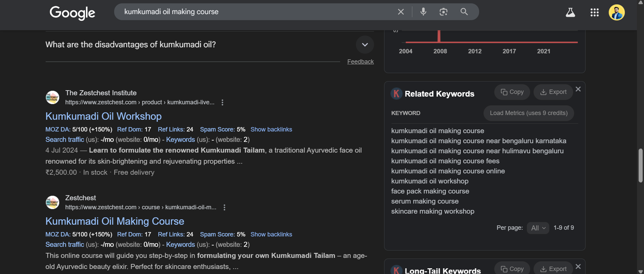Click into the Google search field

pos(255,12)
